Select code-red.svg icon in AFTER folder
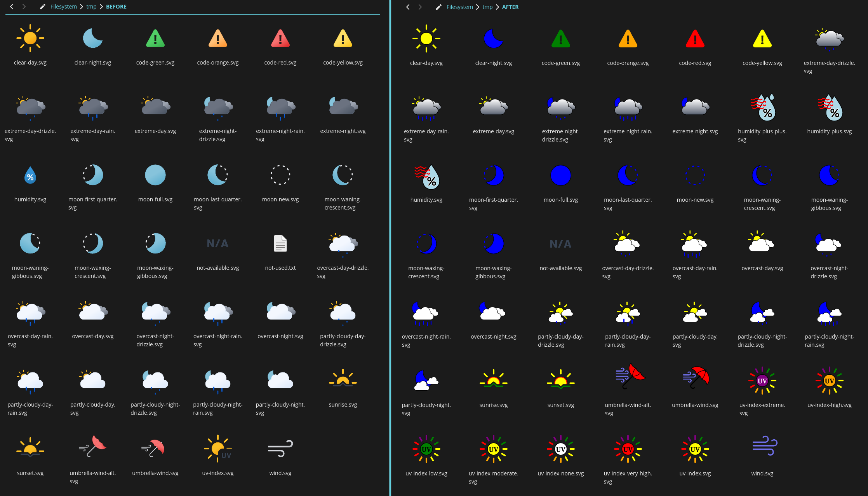The width and height of the screenshot is (868, 496). (x=695, y=39)
